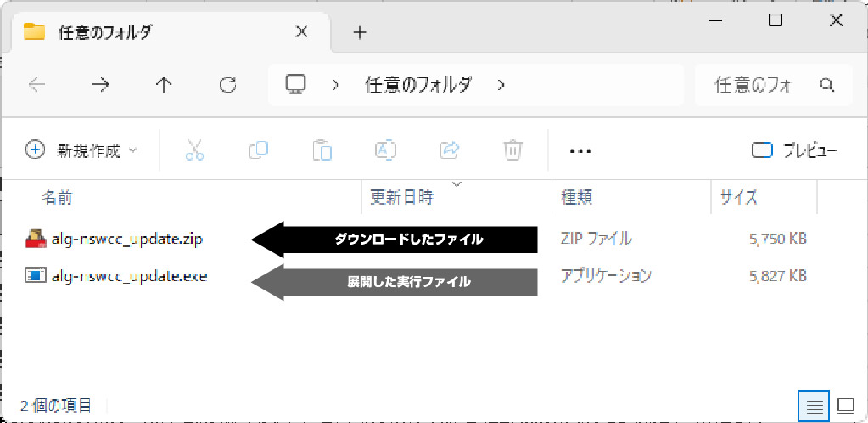The width and height of the screenshot is (868, 423).
Task: Switch to details list view
Action: pyautogui.click(x=814, y=405)
